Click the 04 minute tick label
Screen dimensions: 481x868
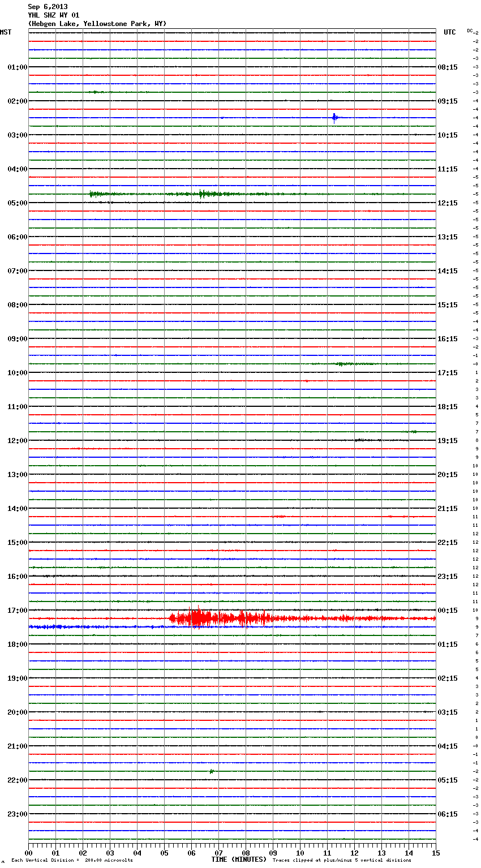[x=137, y=853]
